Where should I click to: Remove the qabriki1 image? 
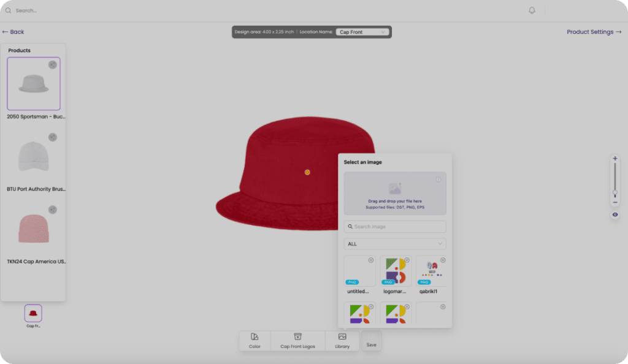443,260
